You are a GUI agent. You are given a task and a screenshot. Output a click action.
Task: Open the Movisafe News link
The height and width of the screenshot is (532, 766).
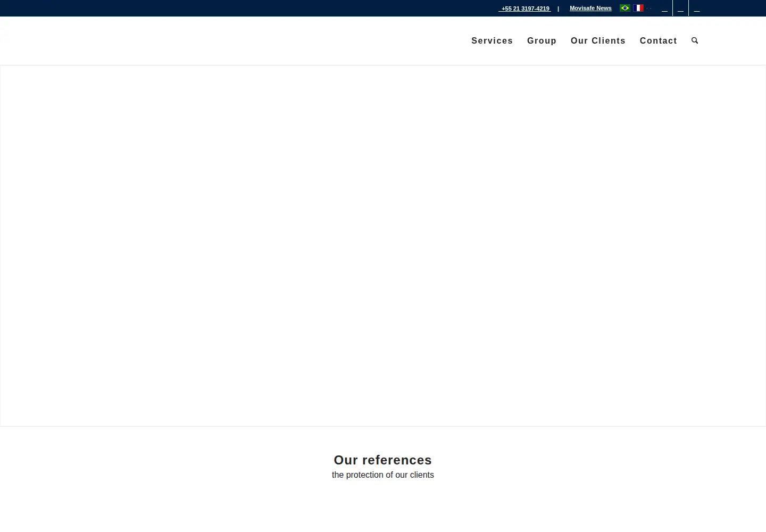coord(590,8)
